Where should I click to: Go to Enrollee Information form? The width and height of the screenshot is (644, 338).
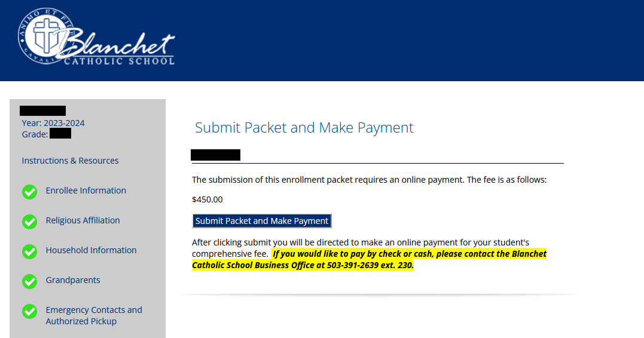tap(86, 190)
